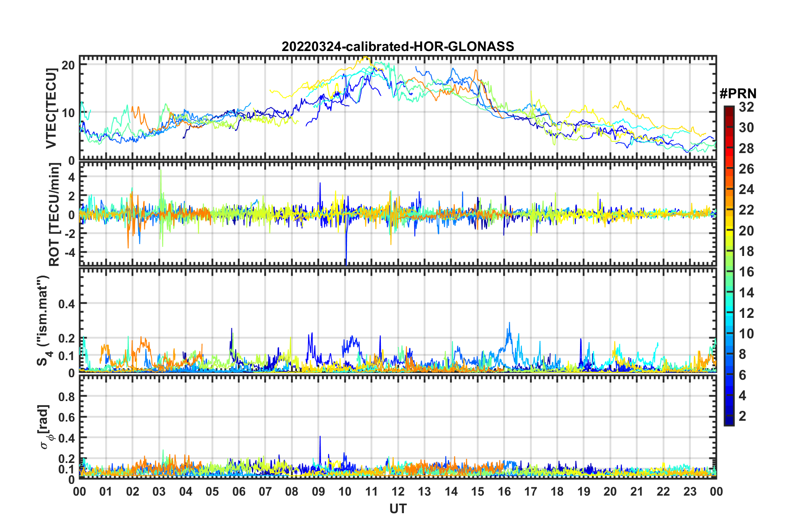The height and width of the screenshot is (532, 796).
Task: Click sigma phi y-axis tick label 0.4
Action: (x=67, y=438)
